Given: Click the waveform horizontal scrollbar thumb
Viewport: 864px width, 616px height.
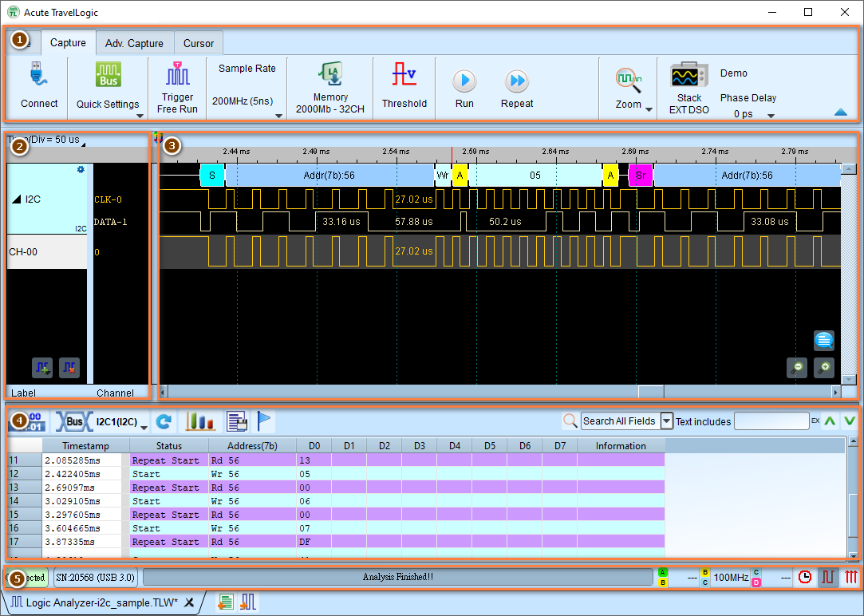Looking at the screenshot, I should [x=651, y=393].
